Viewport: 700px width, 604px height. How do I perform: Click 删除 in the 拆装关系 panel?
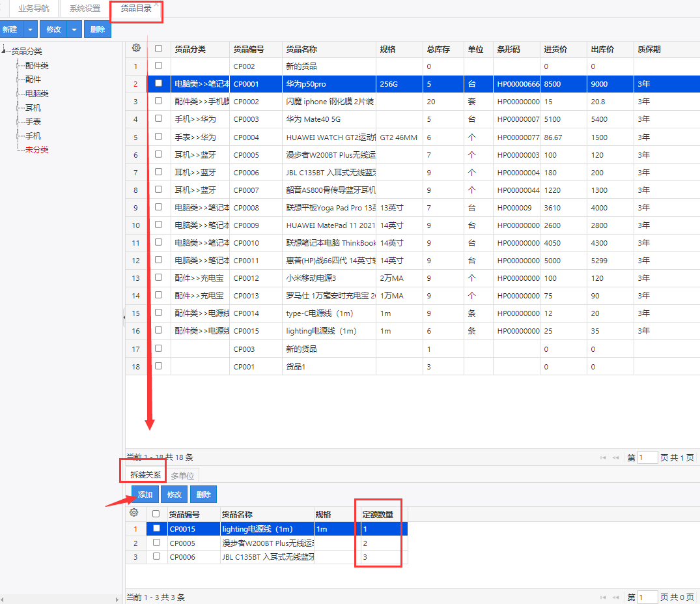(x=204, y=495)
